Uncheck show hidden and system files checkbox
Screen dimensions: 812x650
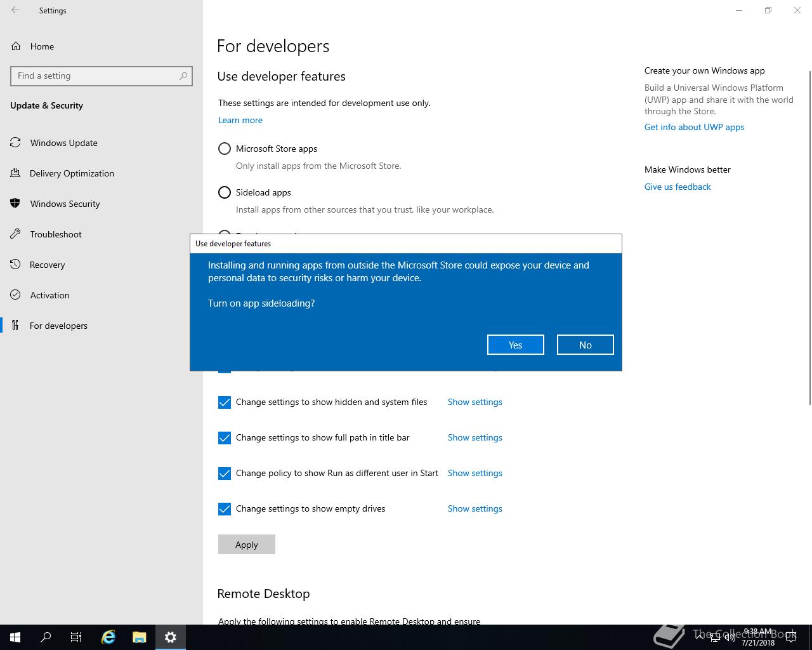pyautogui.click(x=225, y=402)
